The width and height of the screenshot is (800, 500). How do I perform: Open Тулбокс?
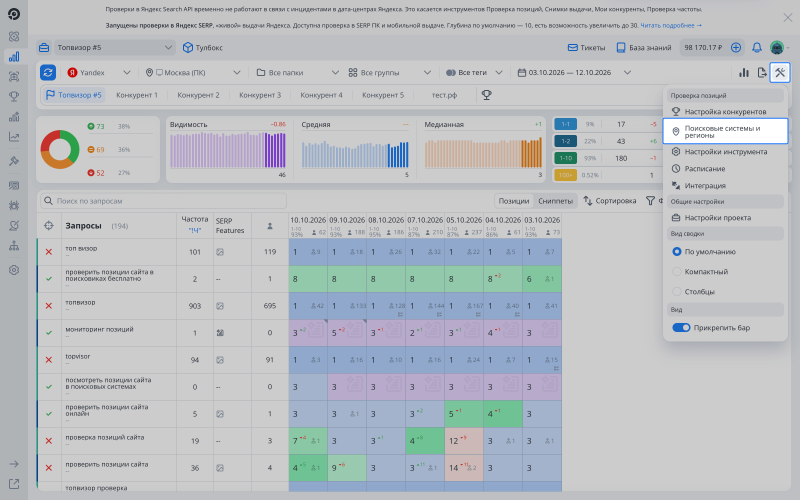pyautogui.click(x=203, y=47)
